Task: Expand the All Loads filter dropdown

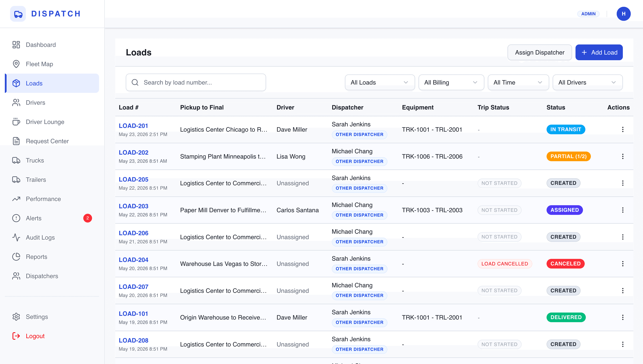Action: [380, 82]
